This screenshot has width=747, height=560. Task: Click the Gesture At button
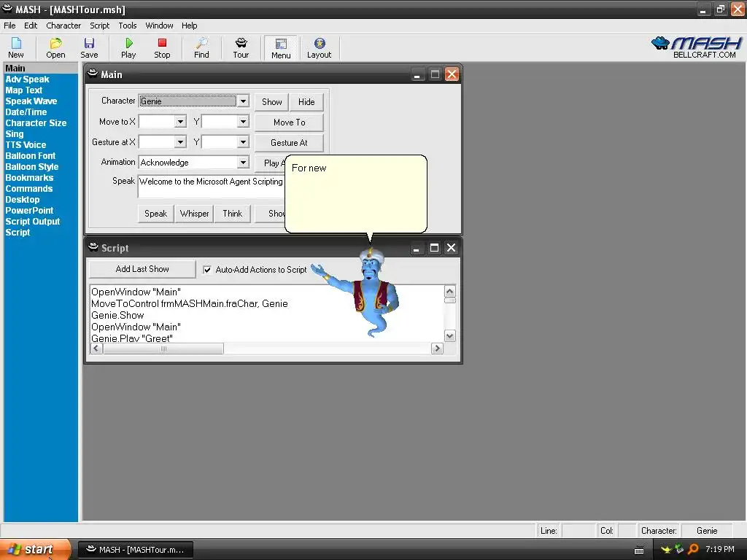(289, 143)
